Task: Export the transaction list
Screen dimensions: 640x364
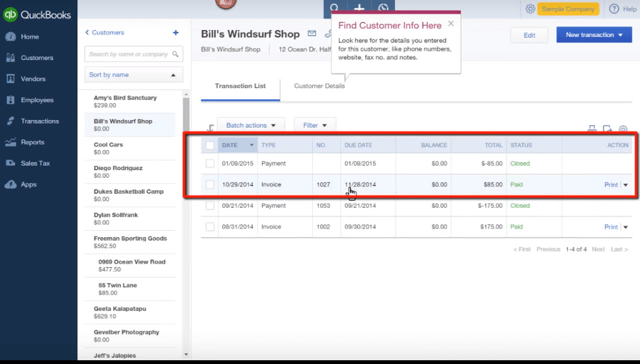Action: (x=607, y=129)
